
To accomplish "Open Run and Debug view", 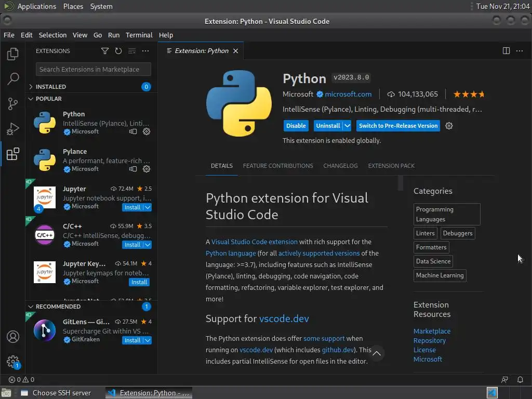I will tap(13, 129).
